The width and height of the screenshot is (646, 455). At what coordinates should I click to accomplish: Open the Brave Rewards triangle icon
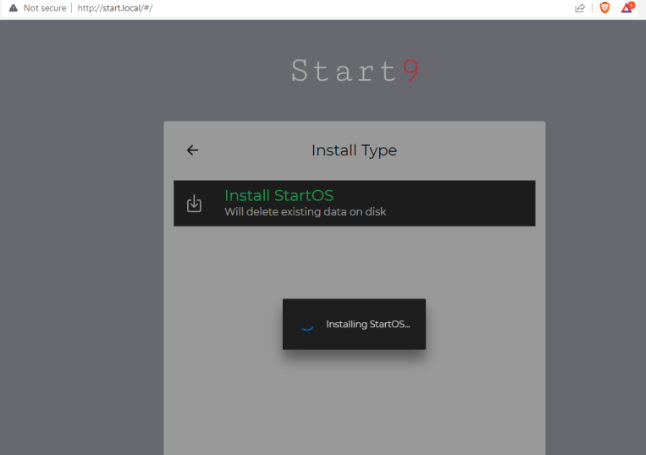tap(626, 8)
